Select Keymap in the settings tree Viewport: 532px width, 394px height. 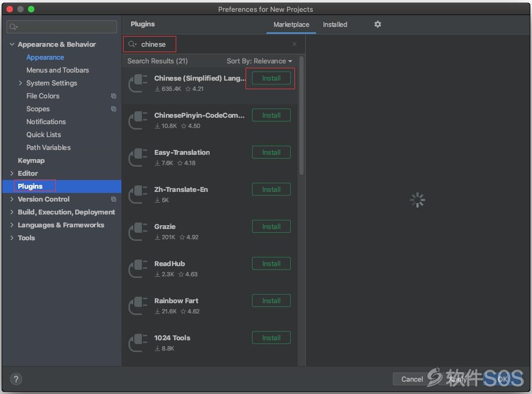[x=31, y=161]
